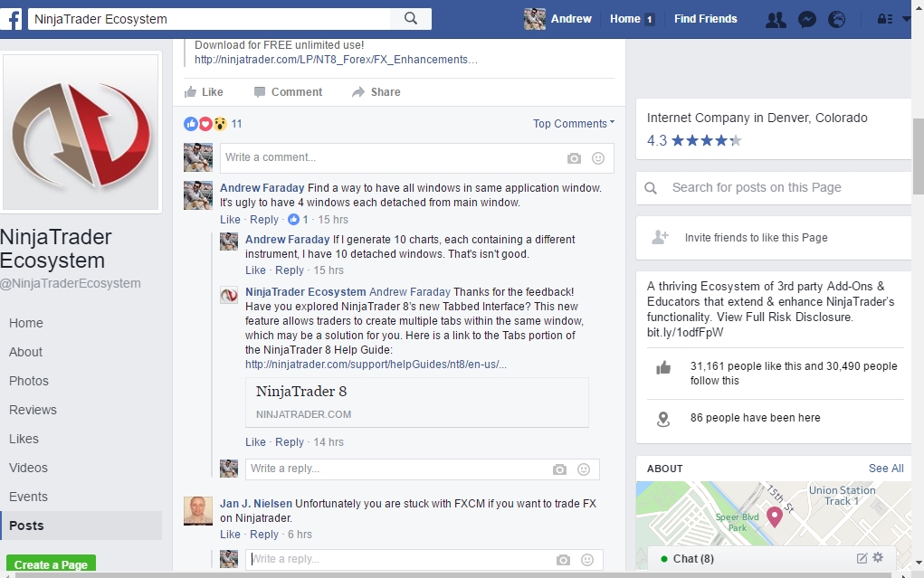Screen dimensions: 924x578
Task: Click Like under Jan J. Nielsen's comment
Action: click(x=230, y=535)
